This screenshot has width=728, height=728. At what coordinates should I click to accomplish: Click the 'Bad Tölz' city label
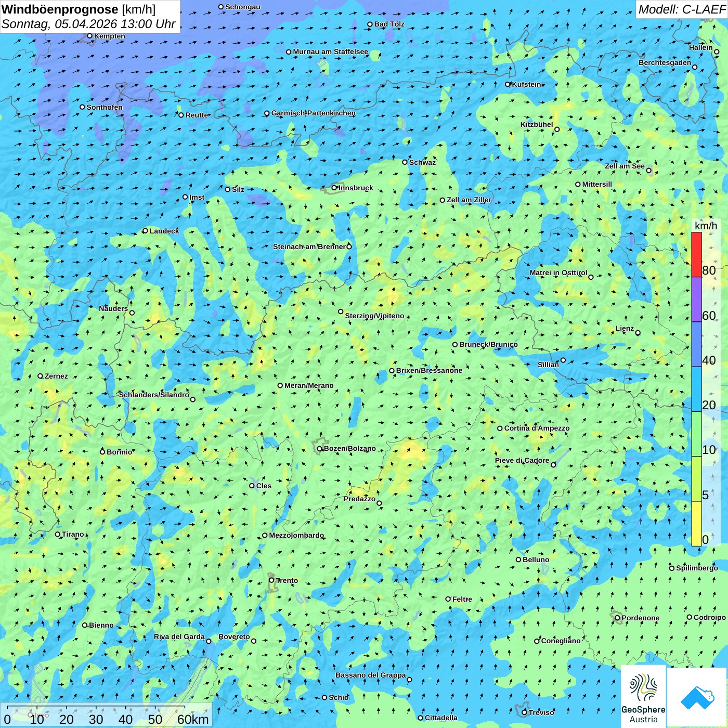(x=389, y=24)
